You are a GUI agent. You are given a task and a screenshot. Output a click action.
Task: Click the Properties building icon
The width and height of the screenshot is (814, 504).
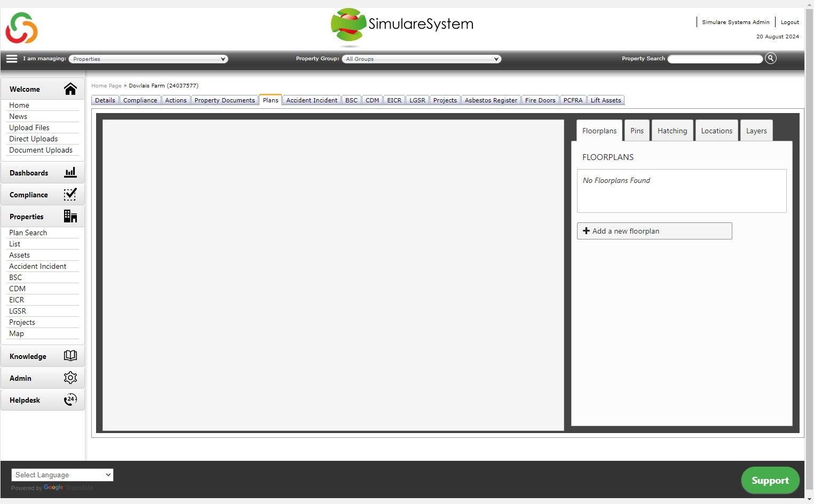70,216
